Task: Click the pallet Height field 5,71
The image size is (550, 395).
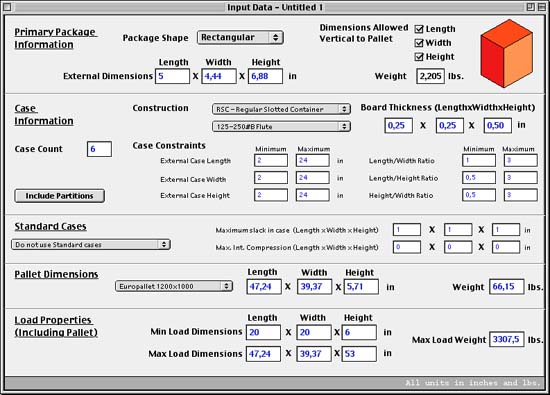Action: click(x=361, y=287)
